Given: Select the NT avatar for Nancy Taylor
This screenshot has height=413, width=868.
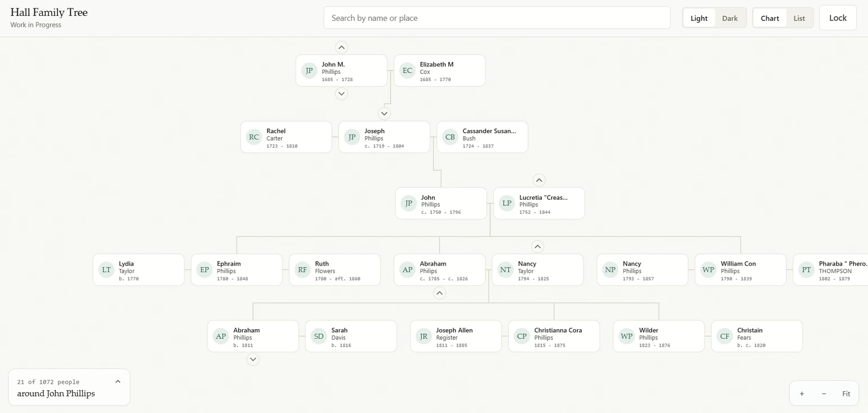Looking at the screenshot, I should coord(505,270).
